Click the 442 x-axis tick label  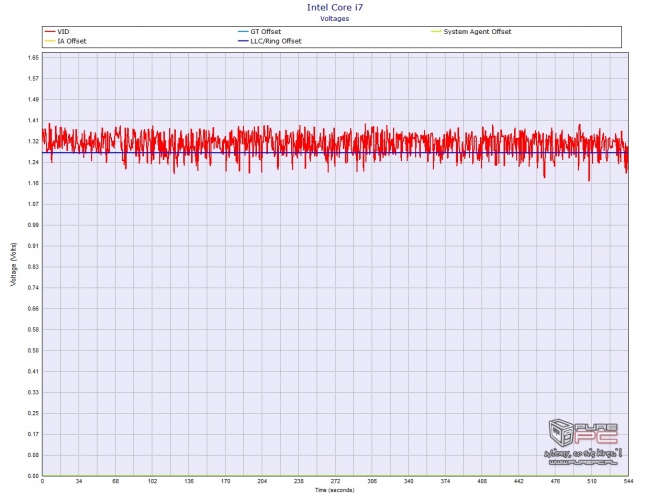518,481
